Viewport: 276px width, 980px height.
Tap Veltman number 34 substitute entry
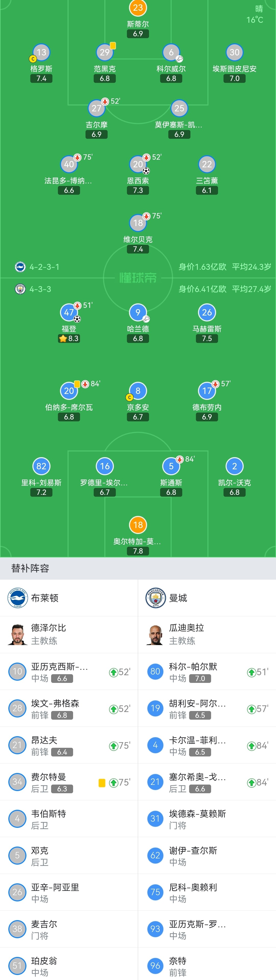tap(69, 782)
